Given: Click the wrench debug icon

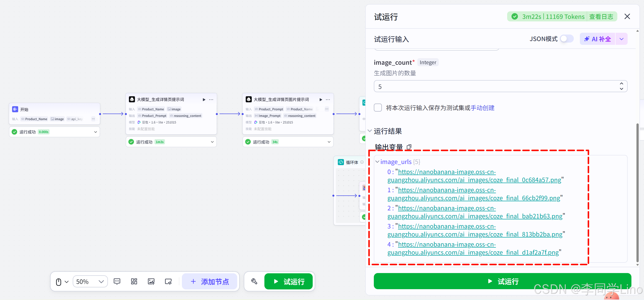Looking at the screenshot, I should [x=254, y=281].
